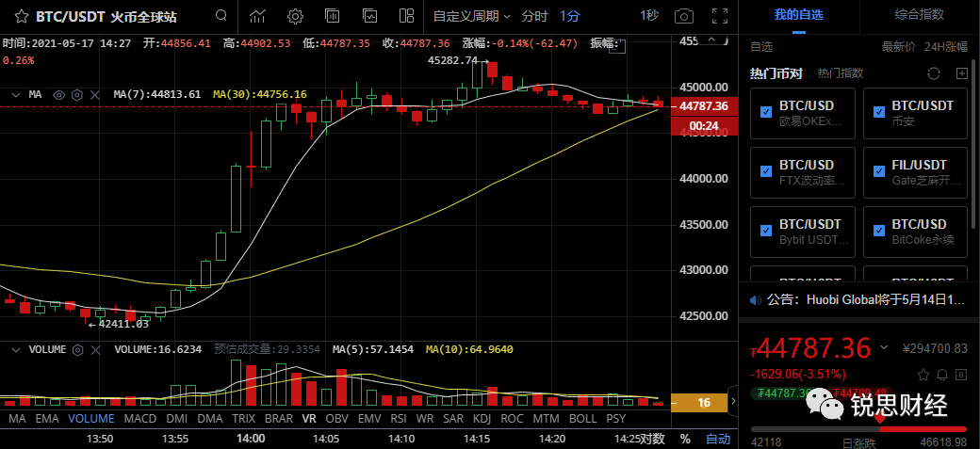Screen dimensions: 980x449
Task: Click the candlestick chart style icon
Action: tap(332, 16)
